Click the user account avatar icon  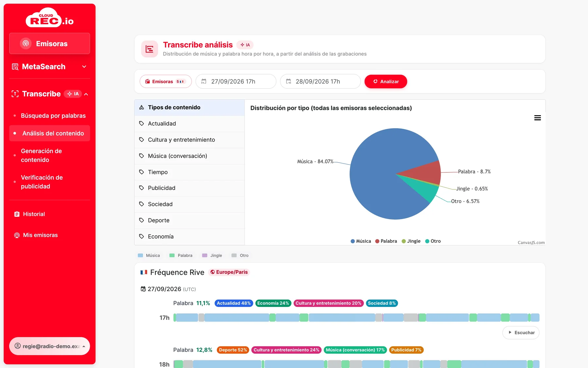click(x=18, y=346)
